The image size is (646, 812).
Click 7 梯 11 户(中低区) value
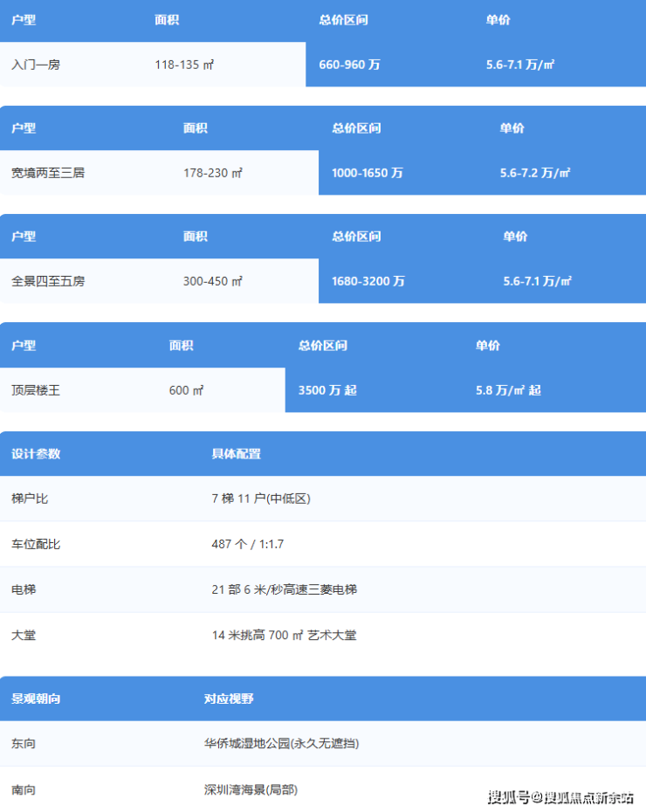pos(261,499)
